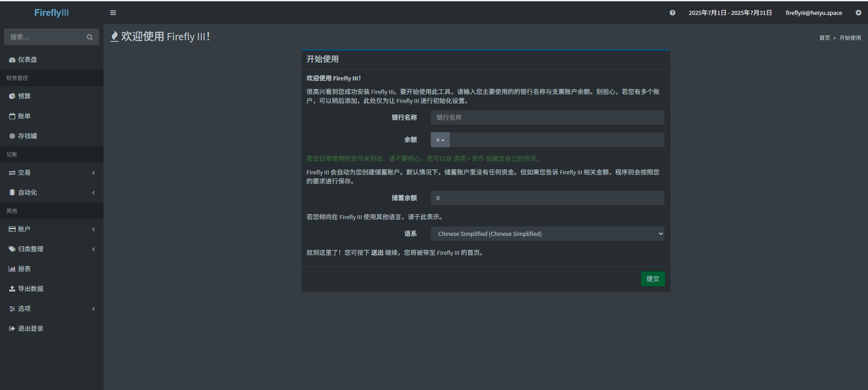Click the 银行名称 field label
The width and height of the screenshot is (868, 390).
[x=404, y=117]
